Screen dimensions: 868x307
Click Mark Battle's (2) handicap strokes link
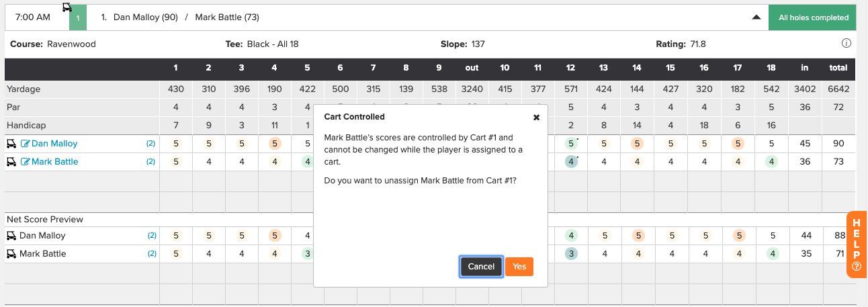click(151, 162)
